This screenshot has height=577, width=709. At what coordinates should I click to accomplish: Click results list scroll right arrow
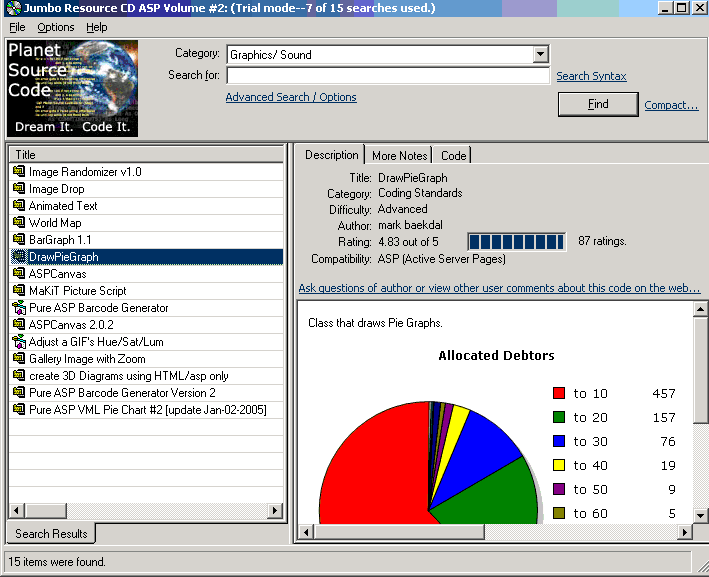[x=274, y=511]
